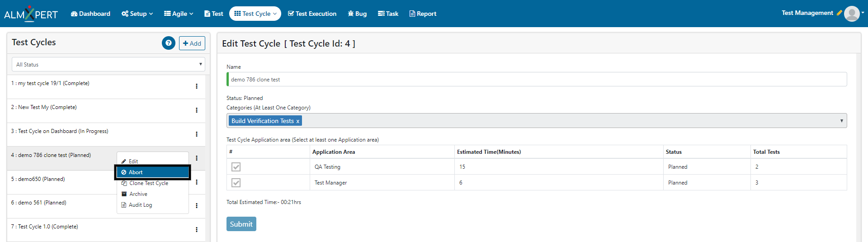
Task: Choose Archive from the context menu
Action: click(x=153, y=194)
